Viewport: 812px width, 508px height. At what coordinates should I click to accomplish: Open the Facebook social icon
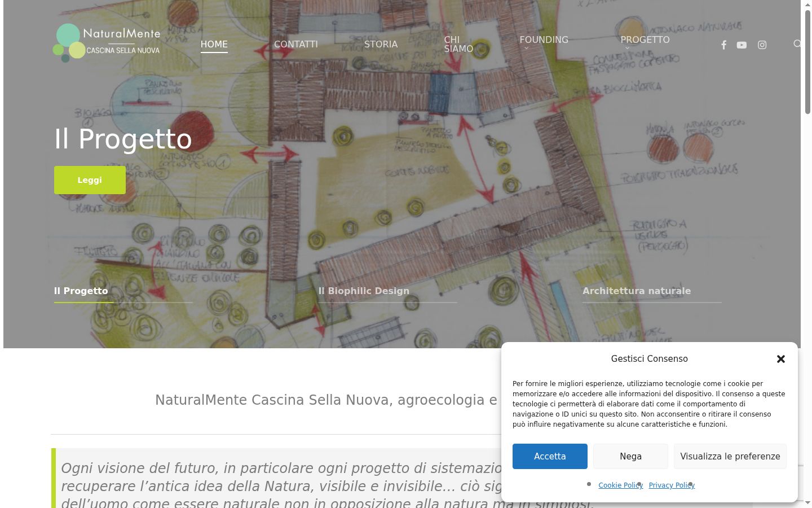(723, 45)
